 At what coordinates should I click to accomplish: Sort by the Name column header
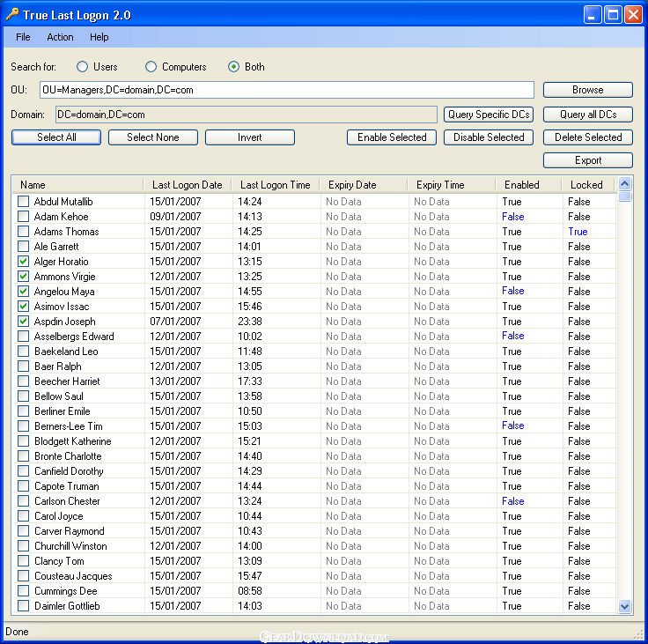(77, 185)
